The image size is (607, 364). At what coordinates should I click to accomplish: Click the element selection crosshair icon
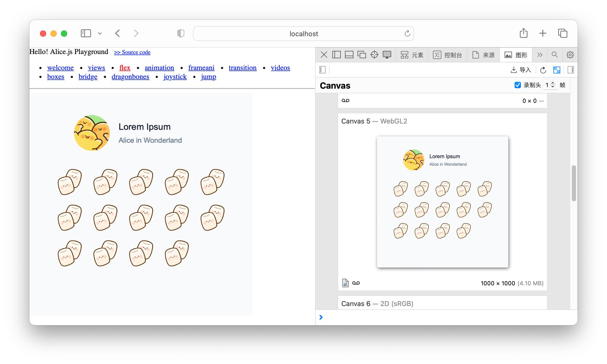[374, 55]
